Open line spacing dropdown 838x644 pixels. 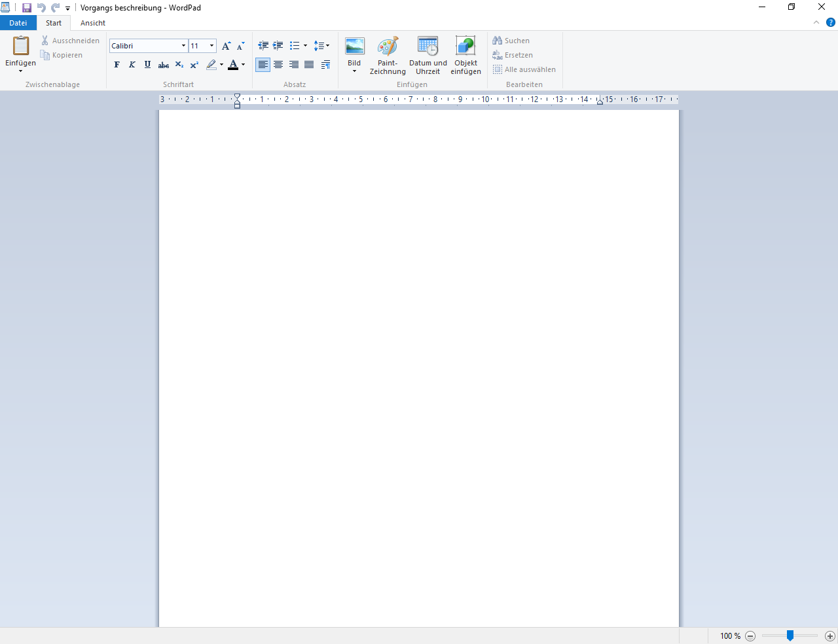coord(321,46)
